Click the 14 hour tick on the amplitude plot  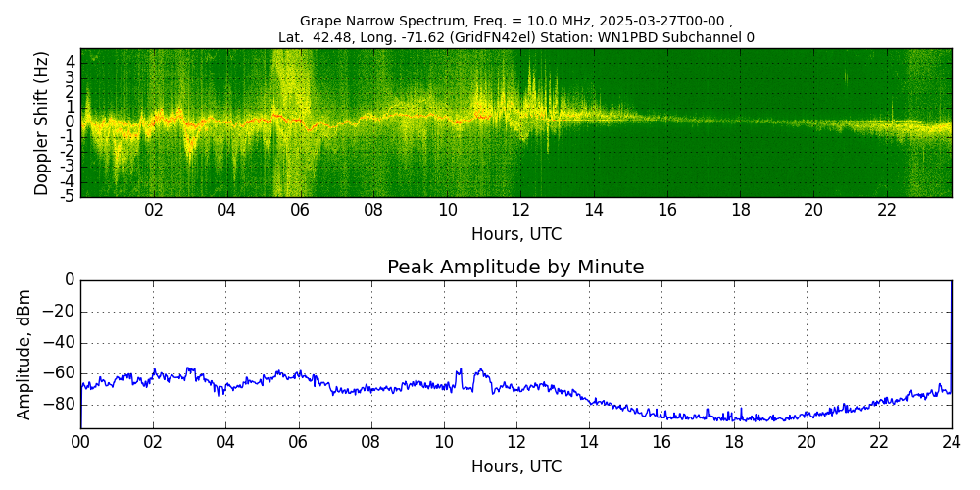point(588,442)
